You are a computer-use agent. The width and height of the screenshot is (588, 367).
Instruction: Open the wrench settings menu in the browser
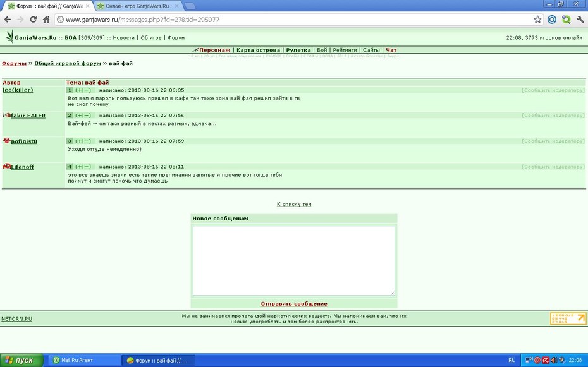pyautogui.click(x=580, y=20)
